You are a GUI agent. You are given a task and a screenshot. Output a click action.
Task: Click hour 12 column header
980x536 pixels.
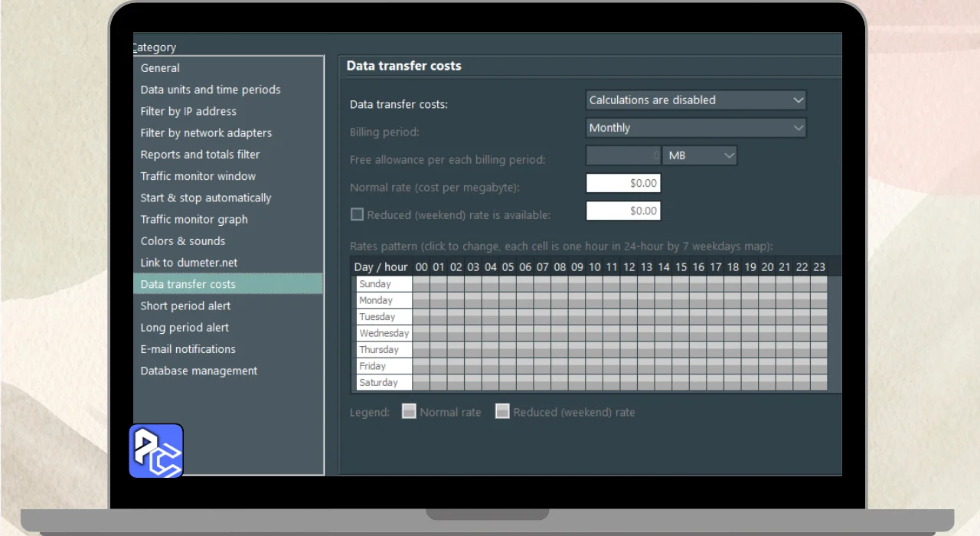click(x=629, y=267)
